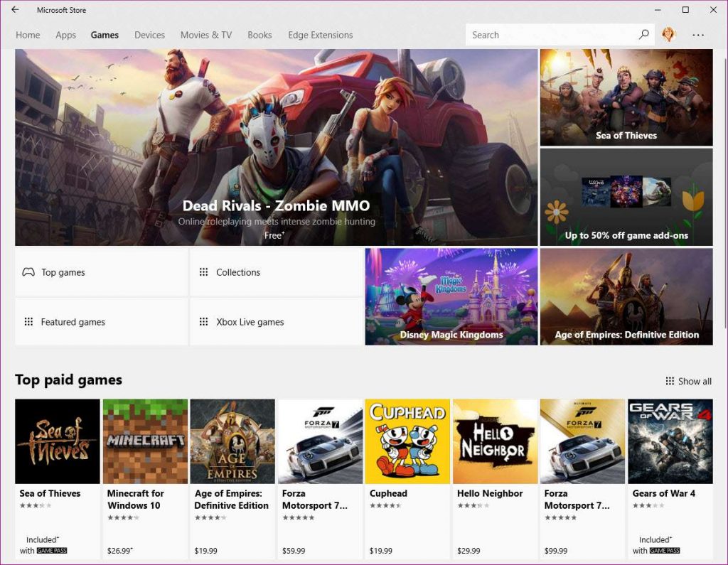This screenshot has height=565, width=728.
Task: Open the Edge Extensions tab
Action: tap(321, 35)
